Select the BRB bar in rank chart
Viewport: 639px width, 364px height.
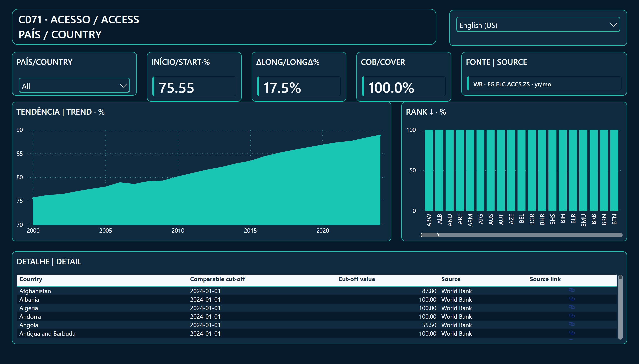[x=594, y=170]
